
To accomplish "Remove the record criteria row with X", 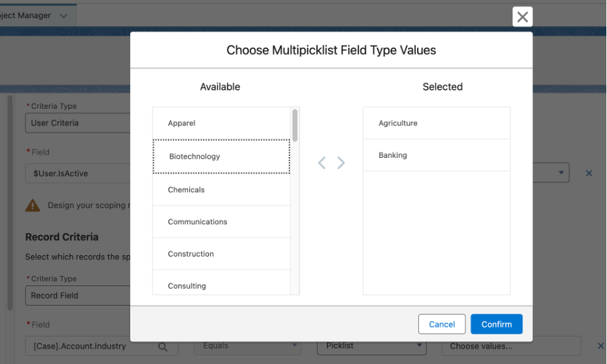I will pos(600,347).
